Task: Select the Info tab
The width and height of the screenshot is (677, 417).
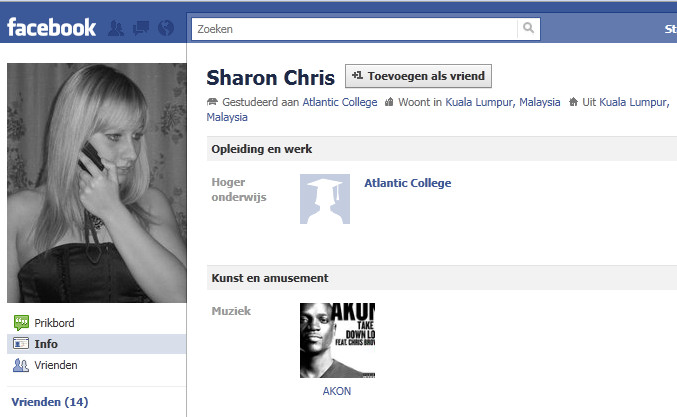Action: 97,344
